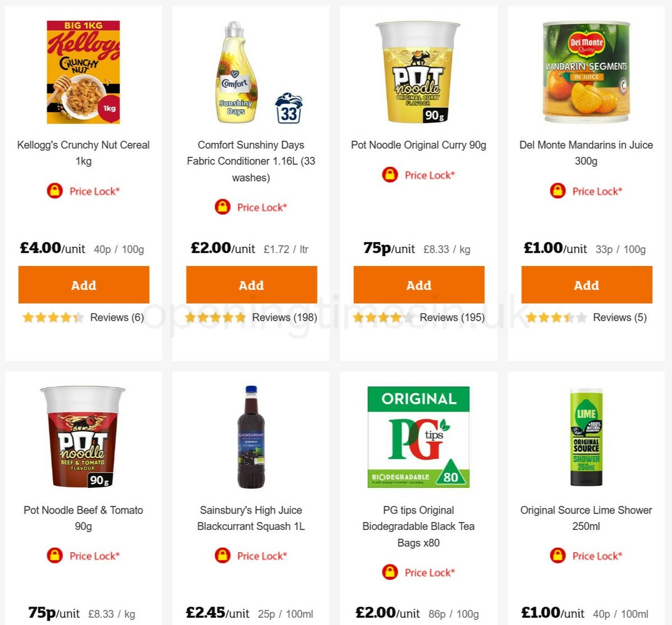Click the Price Lock padlock on Pot Noodle Original Curry

390,175
